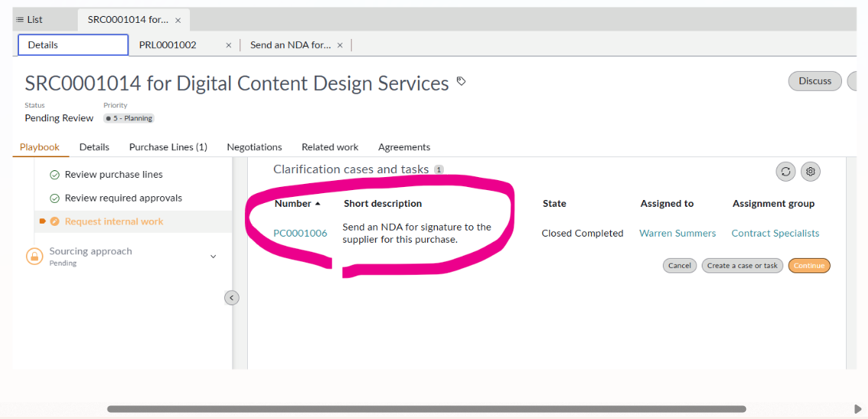
Task: Click the check icon for Review required approvals
Action: click(x=55, y=198)
